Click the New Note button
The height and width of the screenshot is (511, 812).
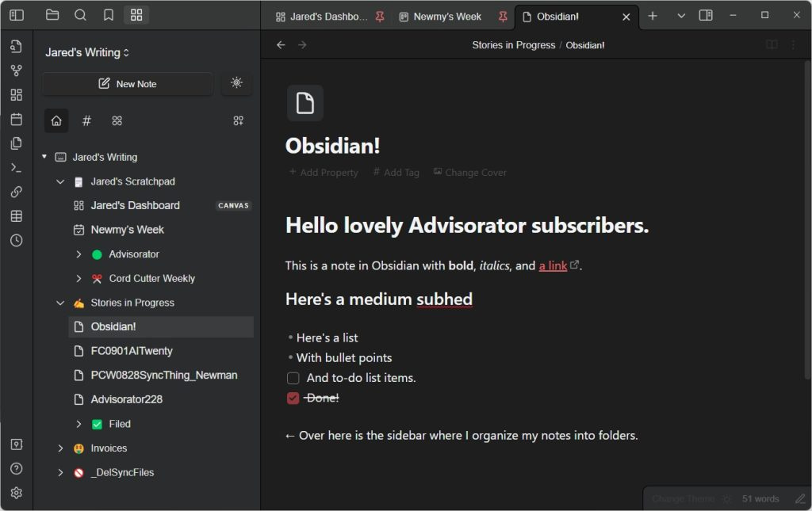[x=127, y=83]
